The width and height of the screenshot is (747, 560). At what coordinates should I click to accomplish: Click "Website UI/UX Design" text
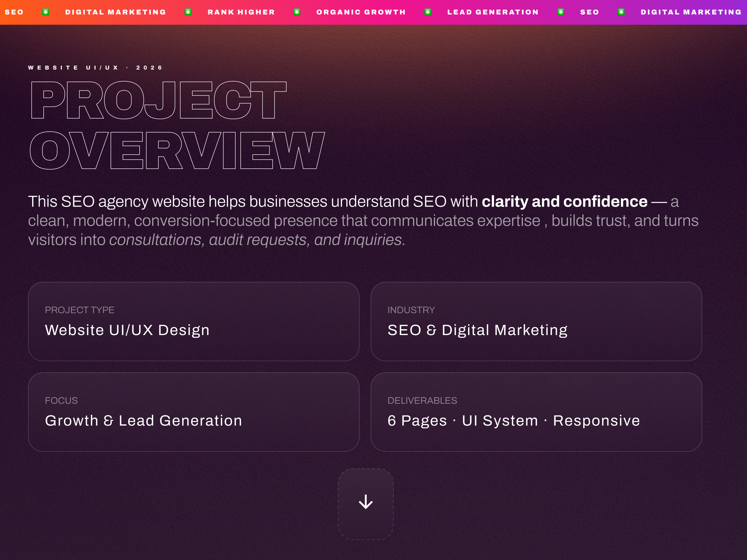[127, 330]
